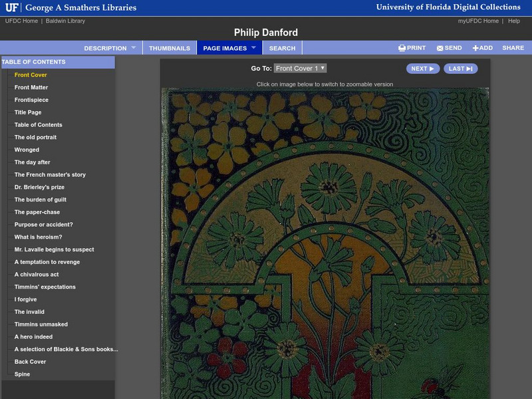Click the Add plus icon
The height and width of the screenshot is (399, 532).
click(x=475, y=49)
